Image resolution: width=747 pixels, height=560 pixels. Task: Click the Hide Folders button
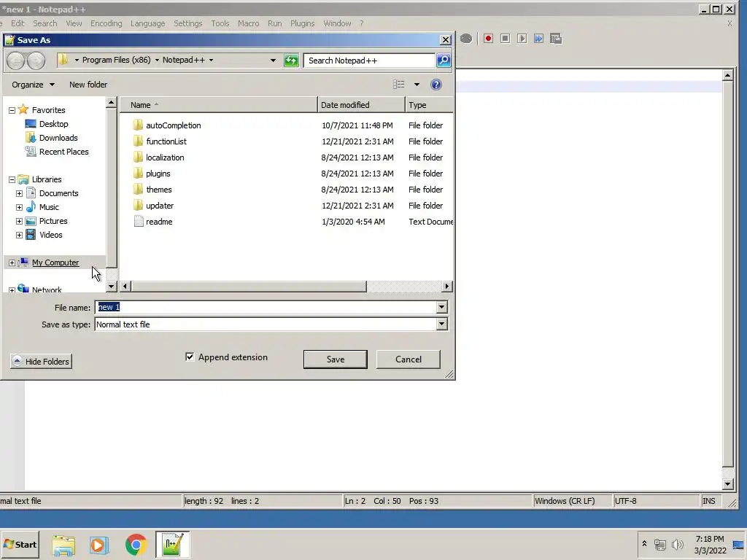point(41,362)
